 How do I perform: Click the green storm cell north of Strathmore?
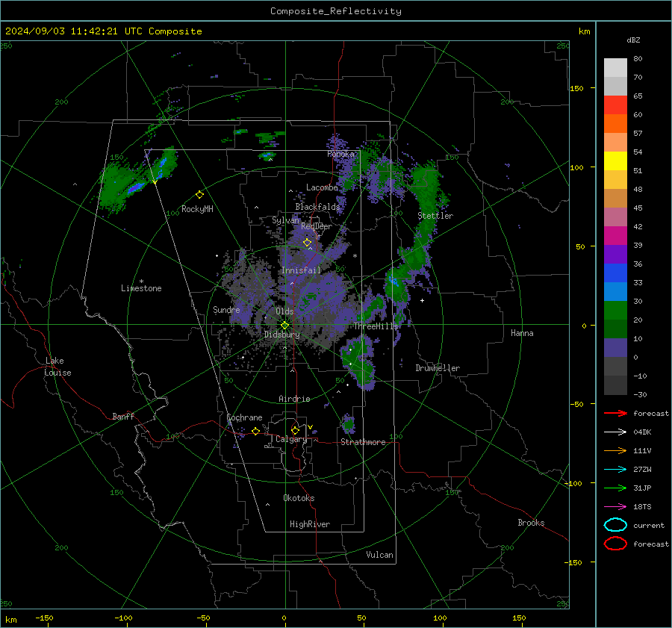pos(348,424)
